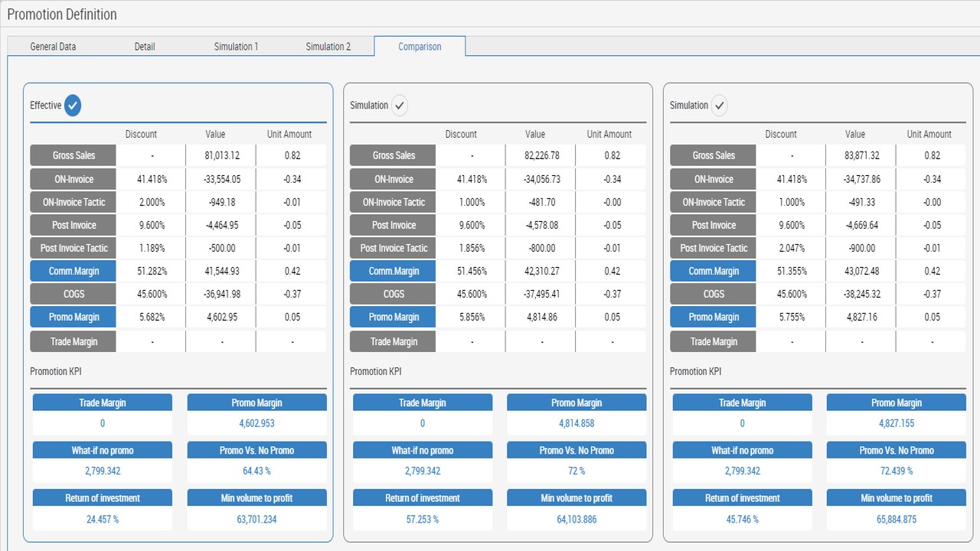Select ON-Invoice value -34,056.73
980x551 pixels.
click(541, 179)
